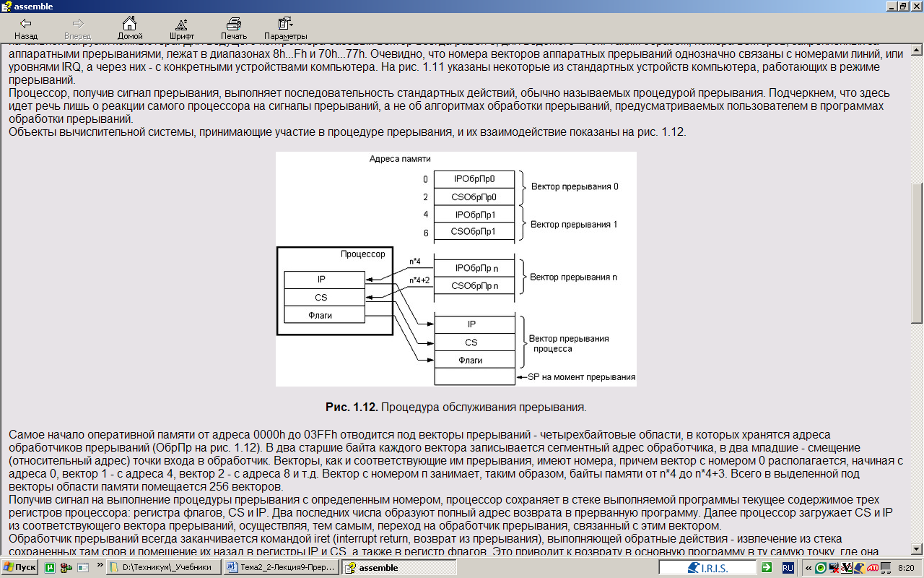Click the I.R.I.S. search field
Screen dimensions: 924x578
[x=706, y=568]
